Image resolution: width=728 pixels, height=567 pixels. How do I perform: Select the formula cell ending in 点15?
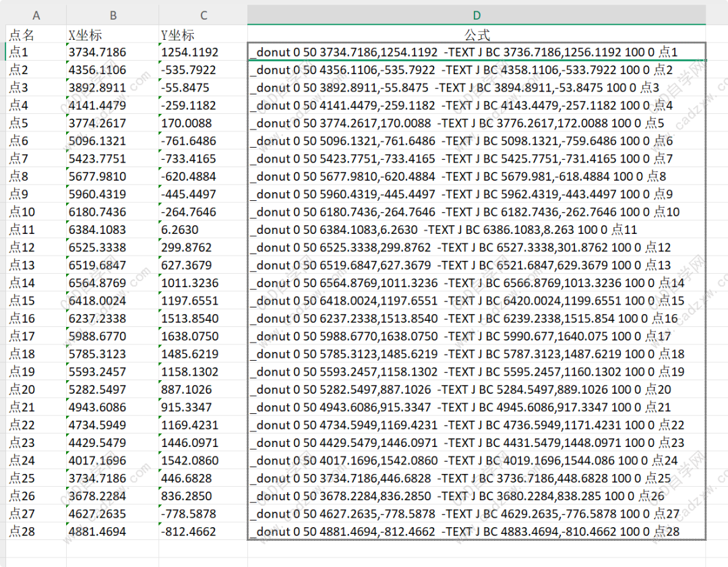coord(477,301)
